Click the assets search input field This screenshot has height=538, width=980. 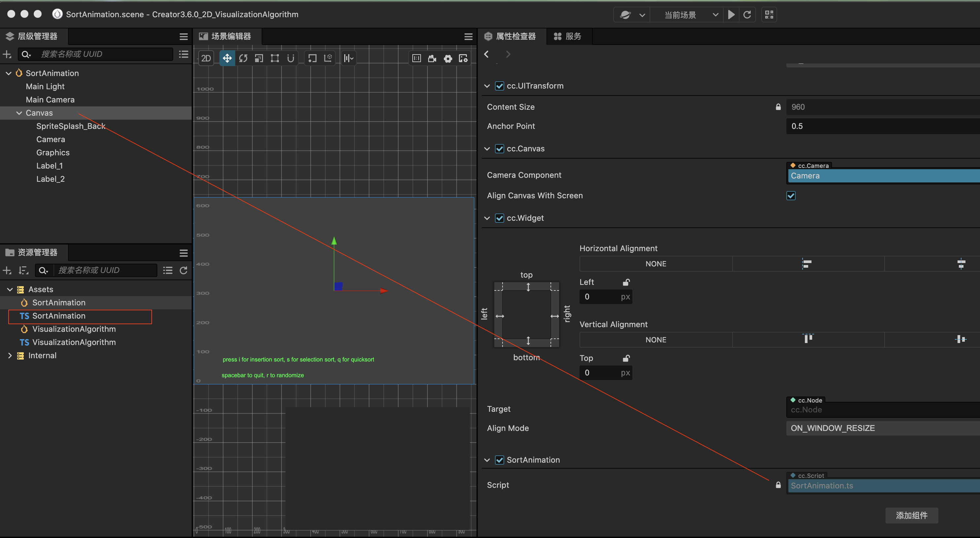pyautogui.click(x=106, y=271)
